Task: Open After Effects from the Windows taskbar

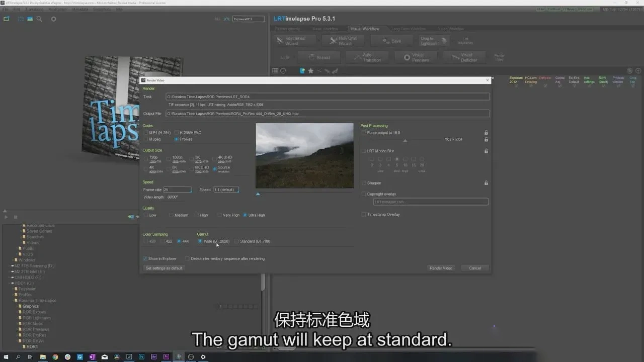Action: pyautogui.click(x=154, y=357)
